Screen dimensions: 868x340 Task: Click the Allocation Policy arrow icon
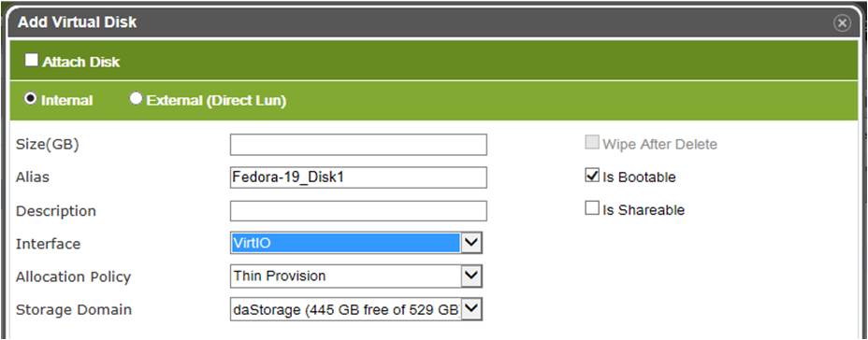pos(471,276)
